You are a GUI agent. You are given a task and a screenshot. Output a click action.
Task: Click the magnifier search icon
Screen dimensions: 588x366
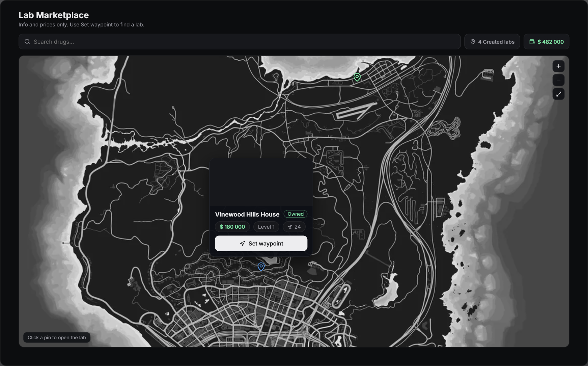click(27, 41)
